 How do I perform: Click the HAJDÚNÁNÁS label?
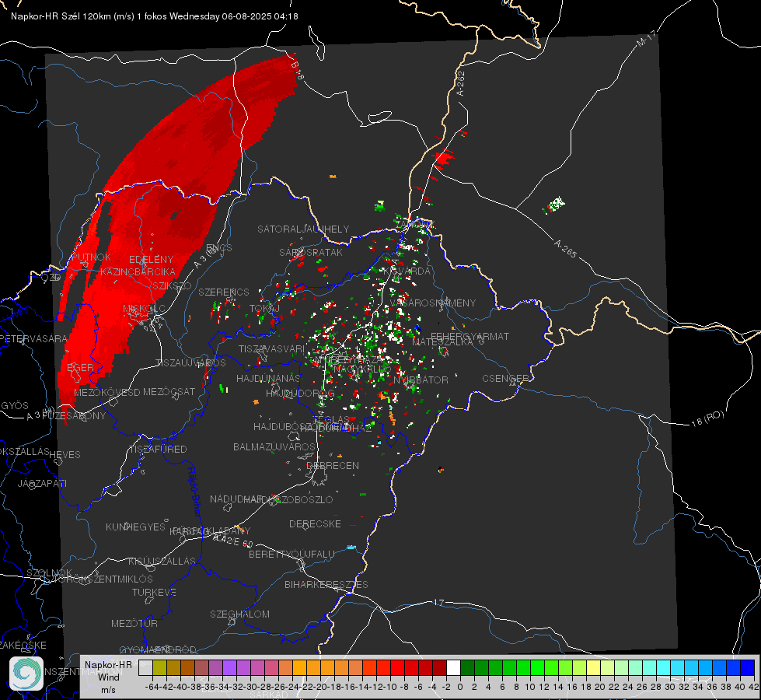coord(268,378)
